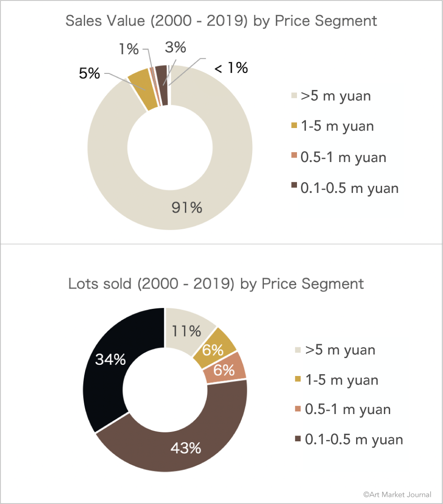The image size is (443, 504).
Task: Select the salmon 6% segment in Lots sold chart
Action: point(224,371)
